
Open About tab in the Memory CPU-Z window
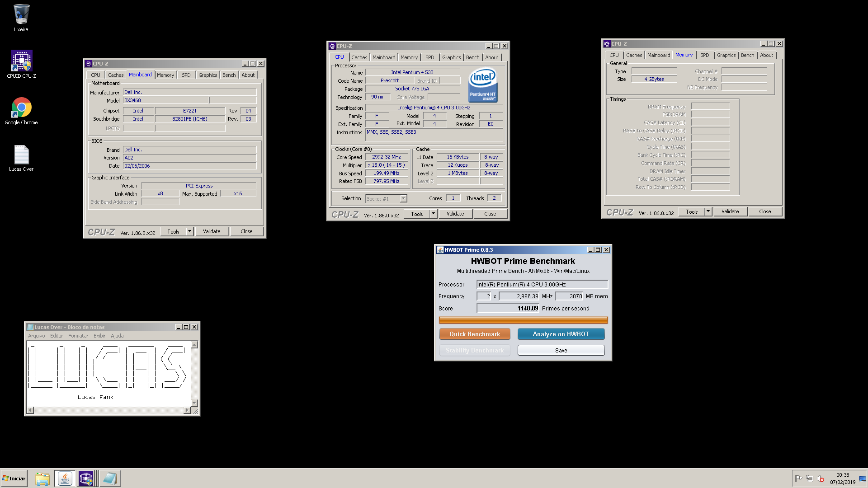766,55
